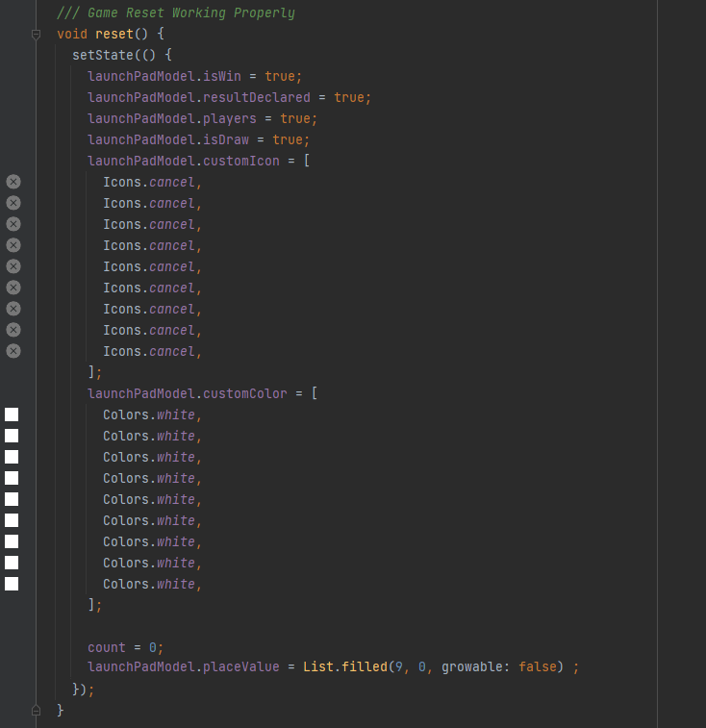
Task: Click fold end marker at closing brace
Action: [x=36, y=710]
